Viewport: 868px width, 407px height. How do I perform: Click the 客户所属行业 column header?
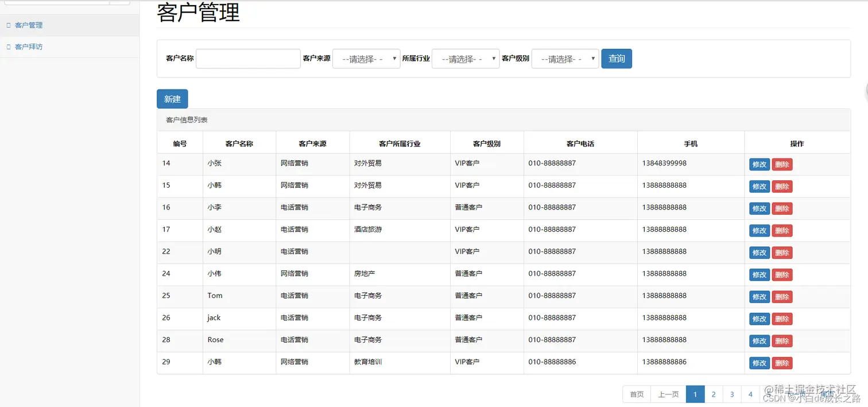point(400,144)
